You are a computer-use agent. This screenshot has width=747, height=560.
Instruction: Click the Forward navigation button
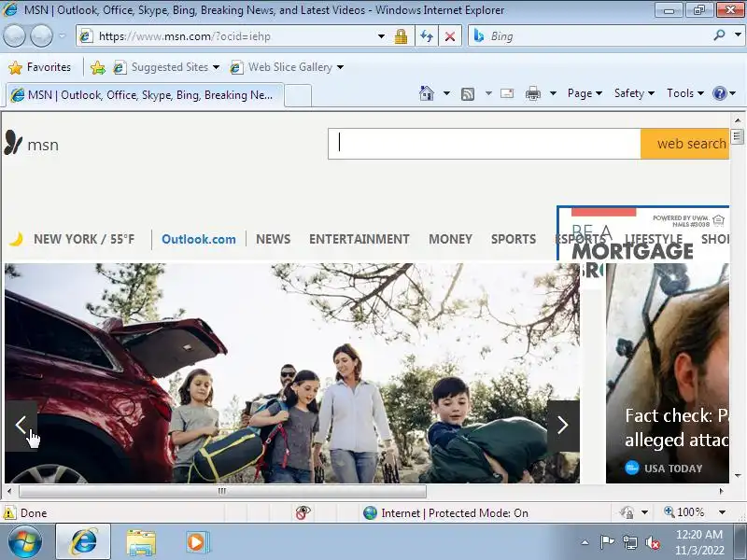coord(41,35)
